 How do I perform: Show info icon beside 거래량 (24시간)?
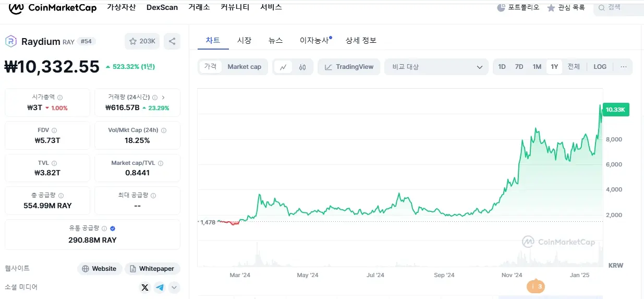coord(154,98)
